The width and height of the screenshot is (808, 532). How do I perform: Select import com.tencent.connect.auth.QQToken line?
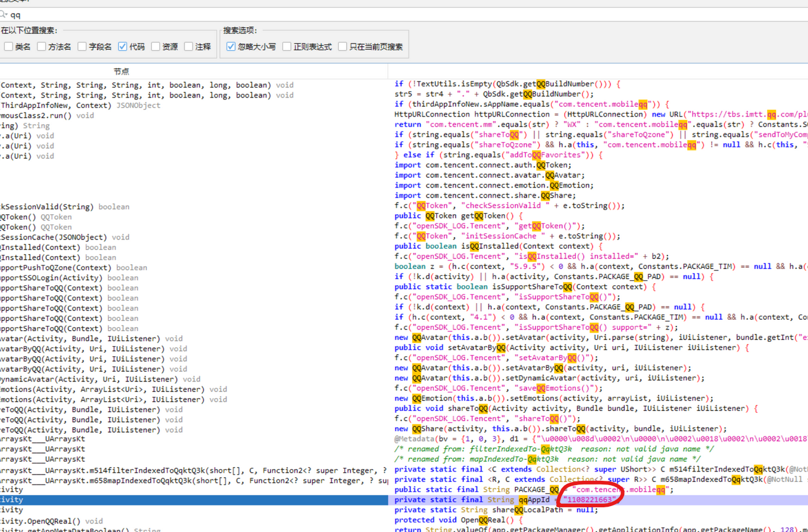pos(483,165)
